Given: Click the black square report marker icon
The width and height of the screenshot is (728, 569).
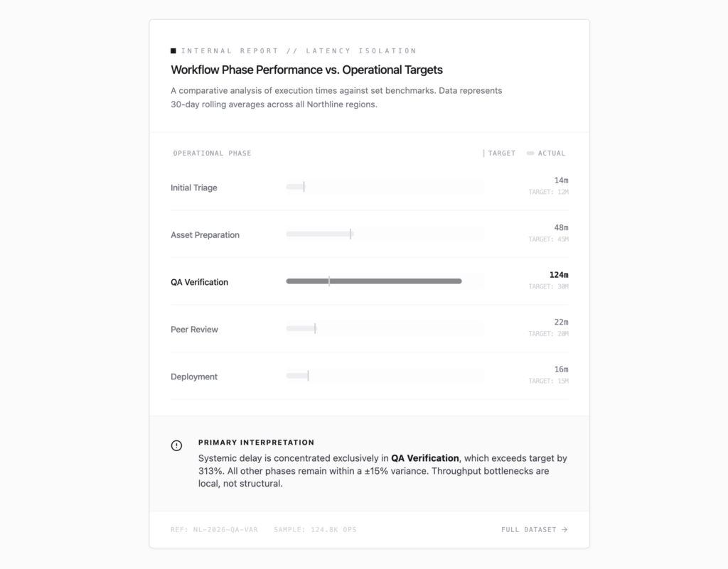Looking at the screenshot, I should tap(173, 51).
